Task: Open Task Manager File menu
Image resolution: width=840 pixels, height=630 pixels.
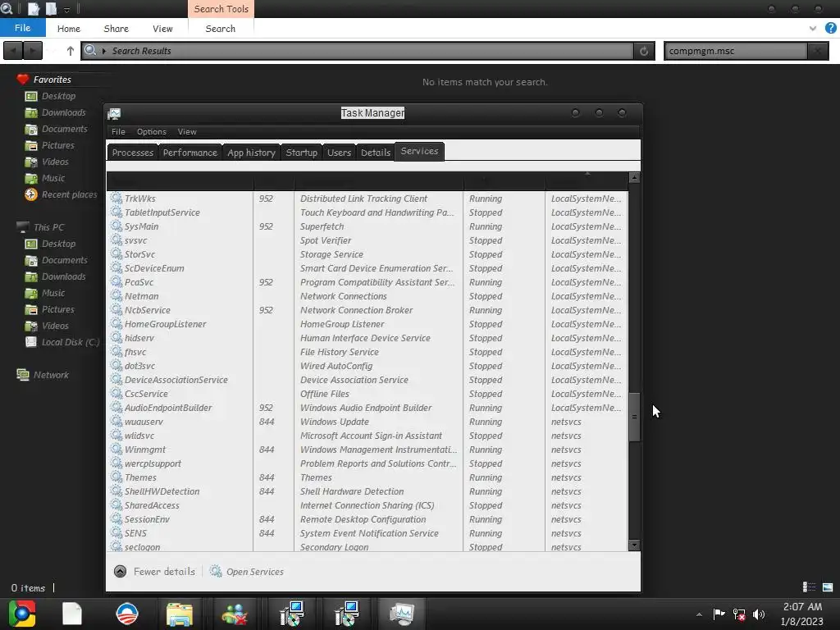Action: coord(118,132)
